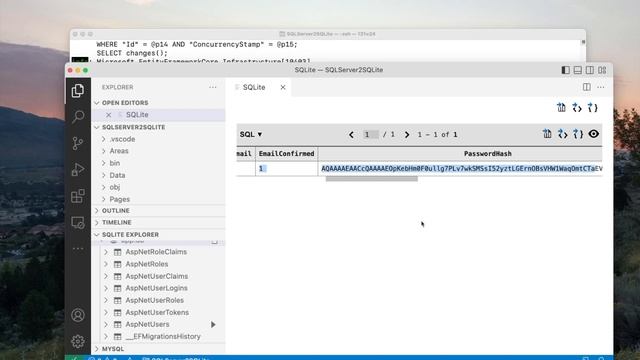640x360 pixels.
Task: Click the SELECT changes() line in terminal
Action: (132, 53)
